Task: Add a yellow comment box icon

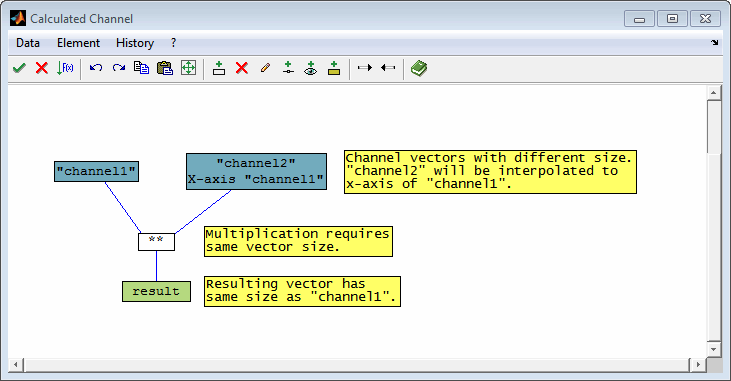Action: tap(334, 68)
